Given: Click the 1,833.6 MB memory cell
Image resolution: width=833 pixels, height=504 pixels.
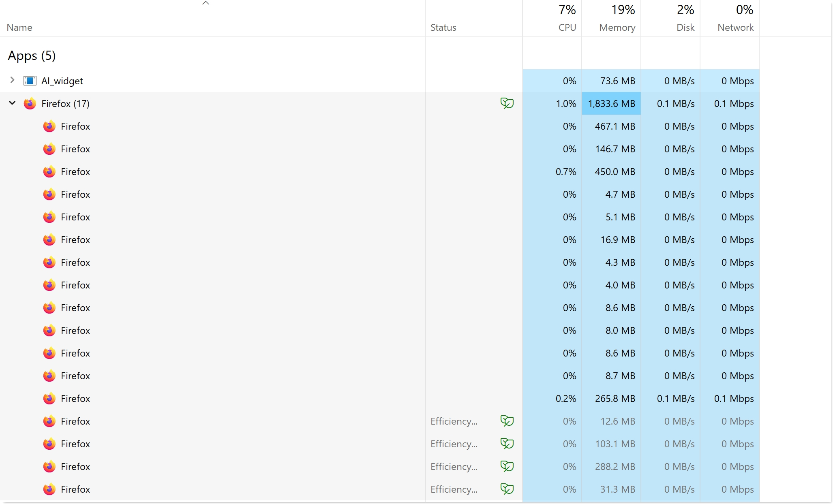Looking at the screenshot, I should tap(611, 104).
